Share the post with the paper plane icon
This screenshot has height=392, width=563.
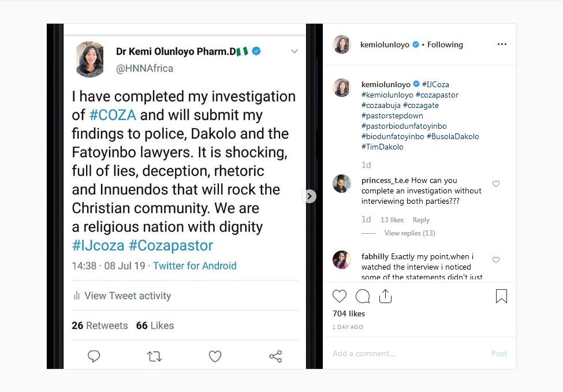tap(385, 295)
